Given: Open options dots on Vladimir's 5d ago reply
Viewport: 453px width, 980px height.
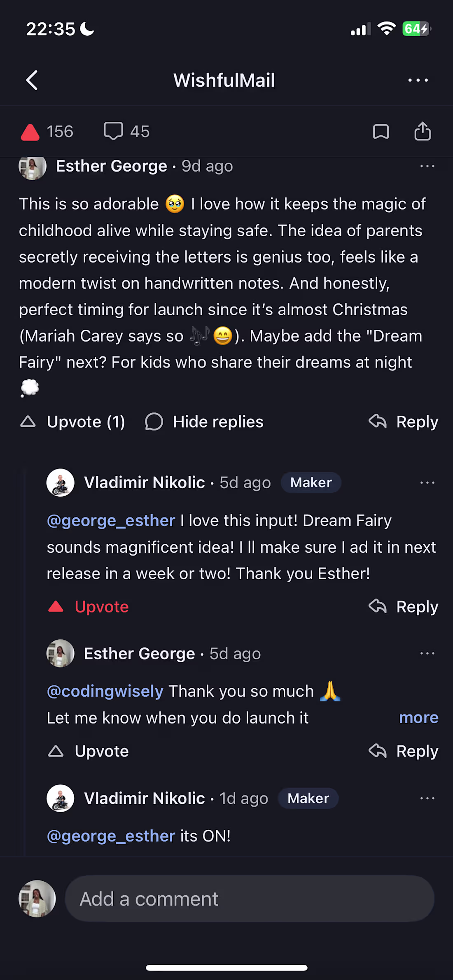Looking at the screenshot, I should pos(427,483).
